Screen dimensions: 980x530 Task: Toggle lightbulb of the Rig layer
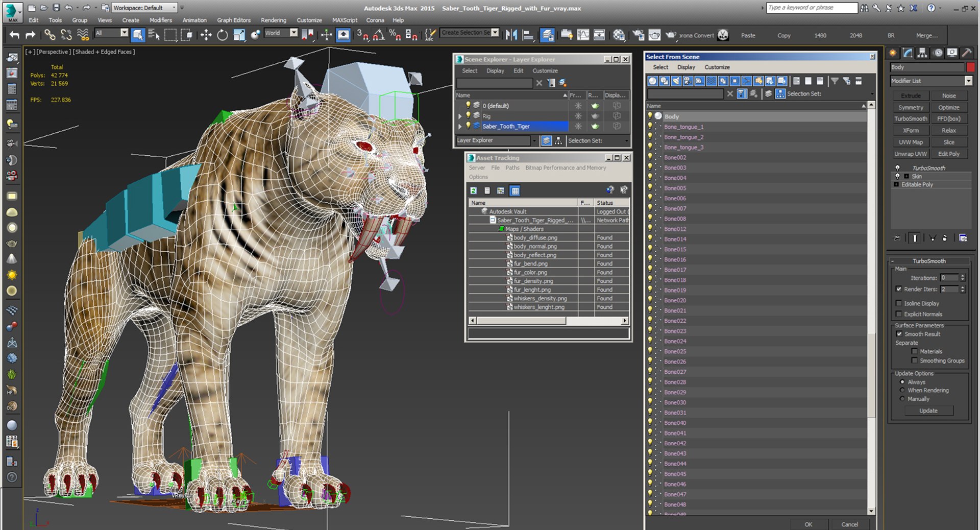click(x=468, y=116)
